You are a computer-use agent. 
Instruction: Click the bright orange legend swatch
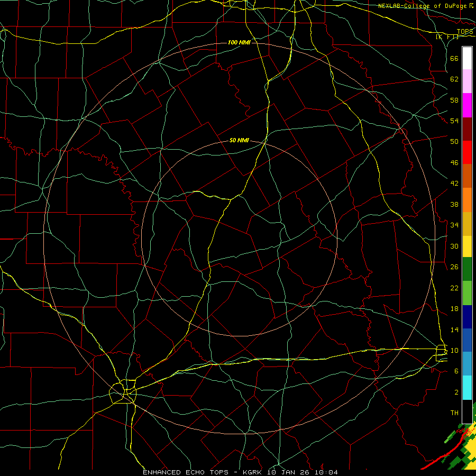click(467, 200)
